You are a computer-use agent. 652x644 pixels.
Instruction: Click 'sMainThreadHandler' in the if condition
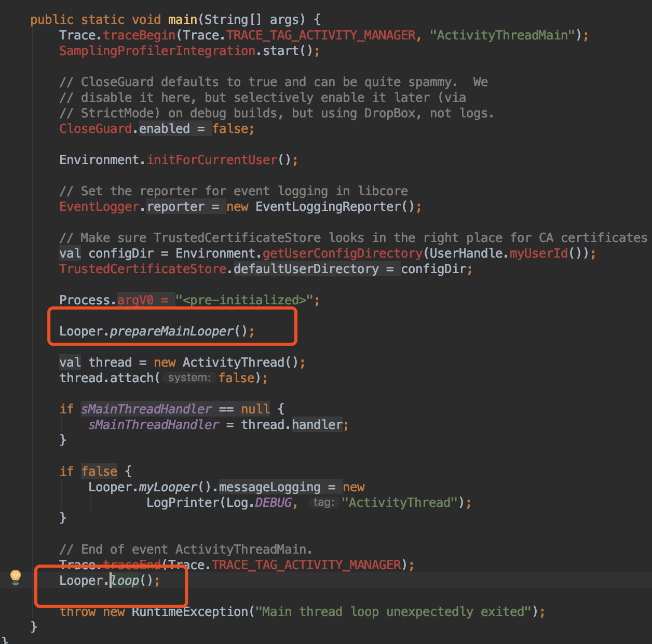coord(146,409)
